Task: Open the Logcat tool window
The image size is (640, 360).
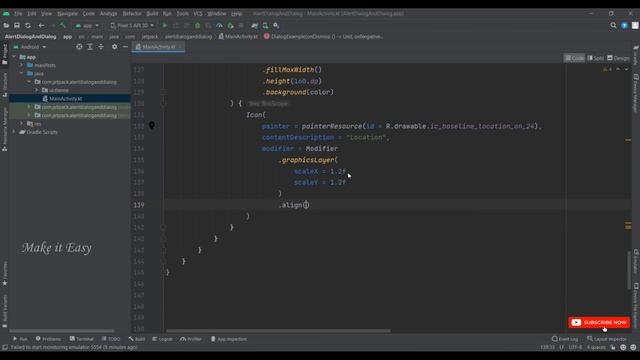Action: (x=162, y=339)
